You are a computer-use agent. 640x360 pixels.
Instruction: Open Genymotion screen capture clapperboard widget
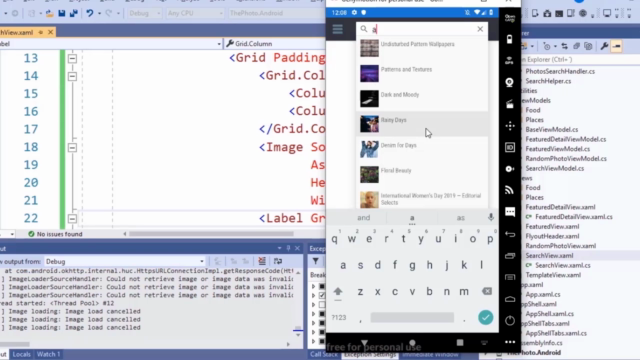click(509, 104)
